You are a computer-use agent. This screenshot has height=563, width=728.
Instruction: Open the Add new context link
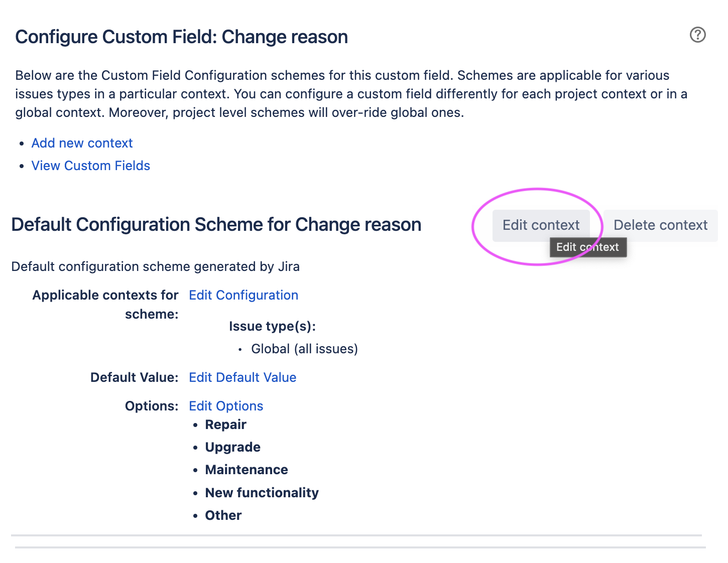tap(82, 143)
